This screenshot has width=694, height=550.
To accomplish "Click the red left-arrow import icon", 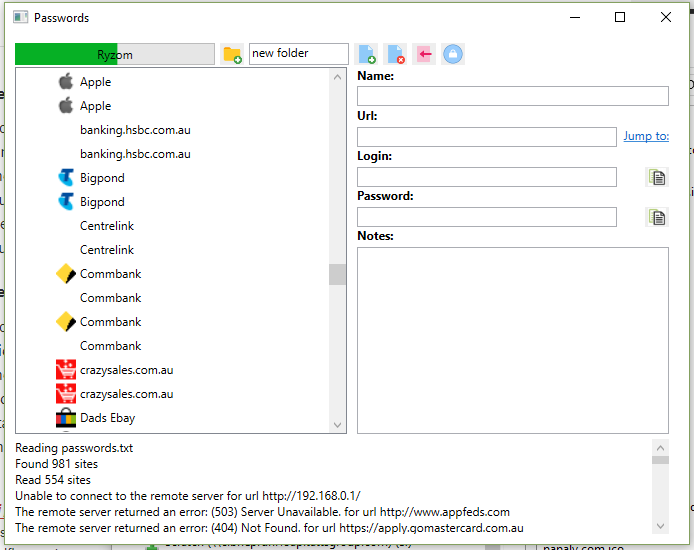I will 424,54.
